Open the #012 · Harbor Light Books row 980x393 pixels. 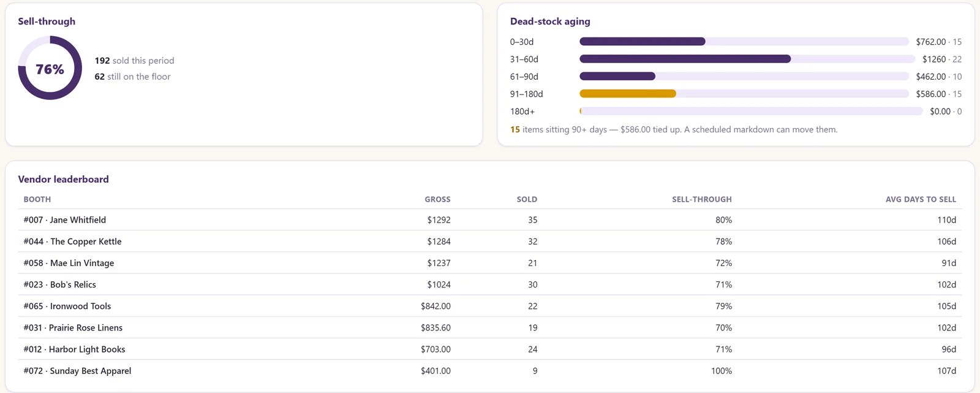(490, 349)
